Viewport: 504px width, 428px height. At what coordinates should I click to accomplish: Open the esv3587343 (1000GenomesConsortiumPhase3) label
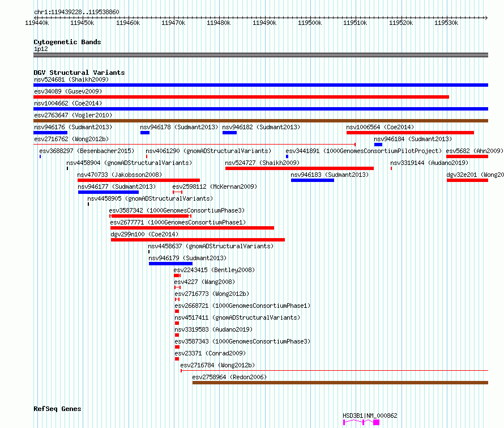(242, 341)
